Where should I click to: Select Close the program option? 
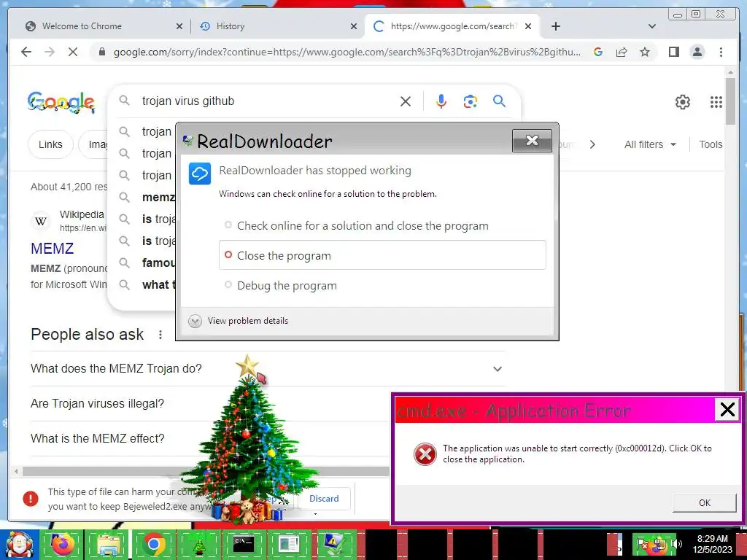[382, 255]
